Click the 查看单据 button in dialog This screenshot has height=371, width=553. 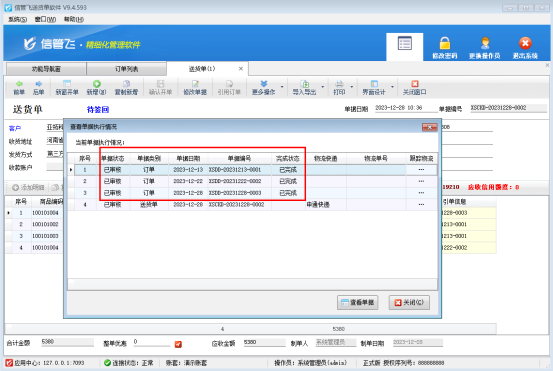(x=358, y=303)
